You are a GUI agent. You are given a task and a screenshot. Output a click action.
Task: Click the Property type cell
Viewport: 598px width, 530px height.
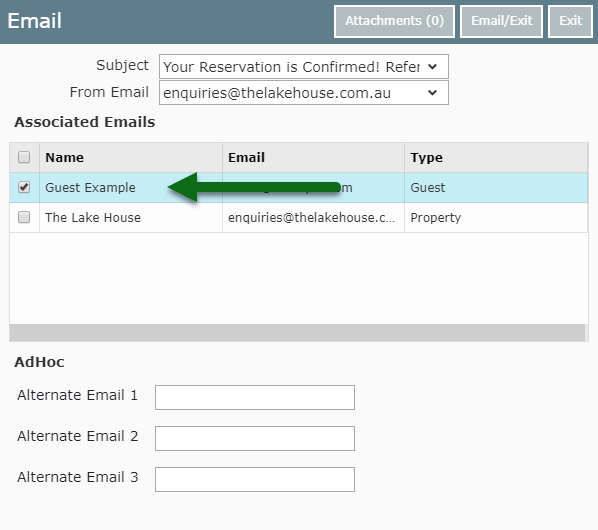point(436,218)
